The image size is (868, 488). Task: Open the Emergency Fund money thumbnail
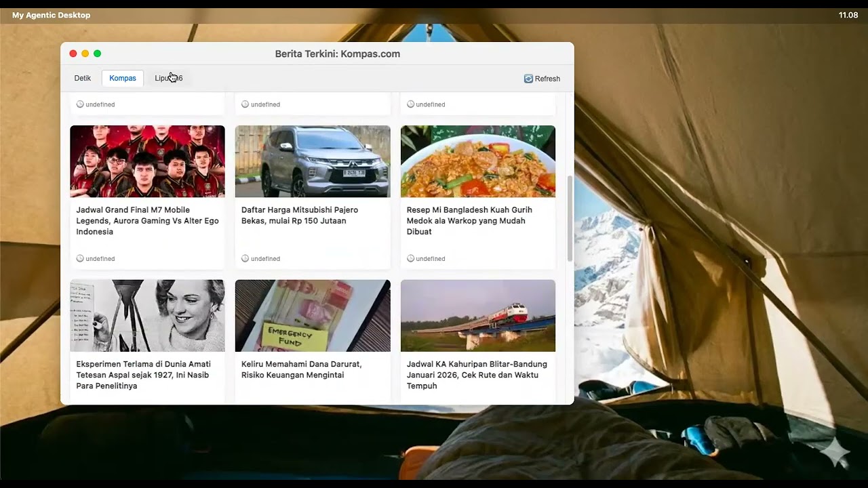313,316
